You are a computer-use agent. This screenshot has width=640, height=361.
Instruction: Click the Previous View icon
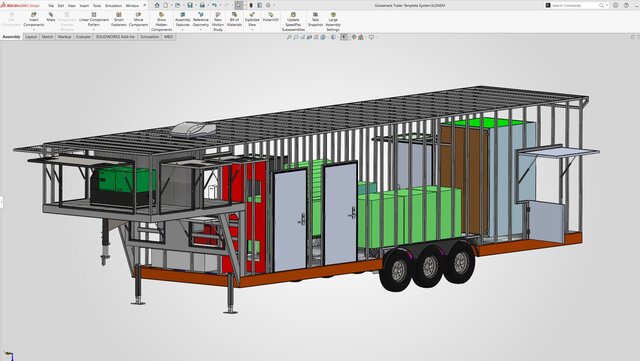coord(302,37)
